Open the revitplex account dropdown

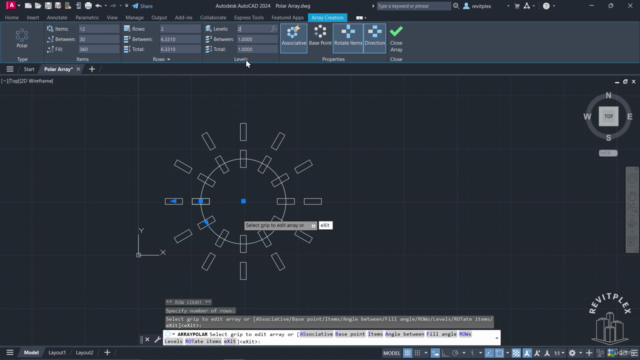click(x=508, y=6)
